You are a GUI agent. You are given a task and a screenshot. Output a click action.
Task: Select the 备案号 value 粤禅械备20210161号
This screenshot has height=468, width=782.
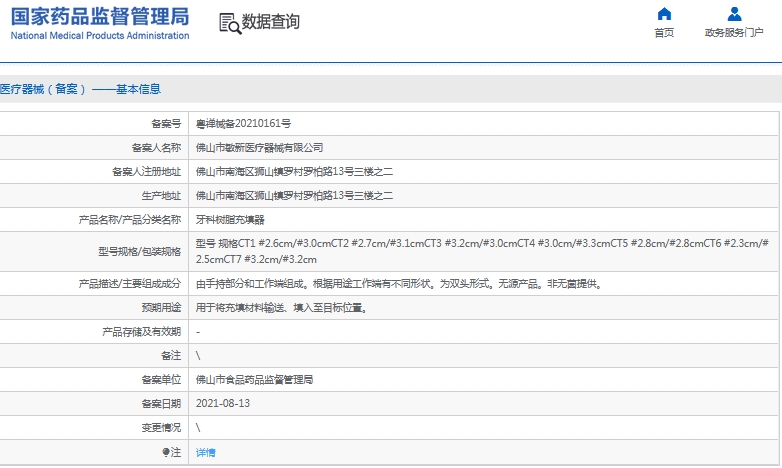[x=243, y=124]
